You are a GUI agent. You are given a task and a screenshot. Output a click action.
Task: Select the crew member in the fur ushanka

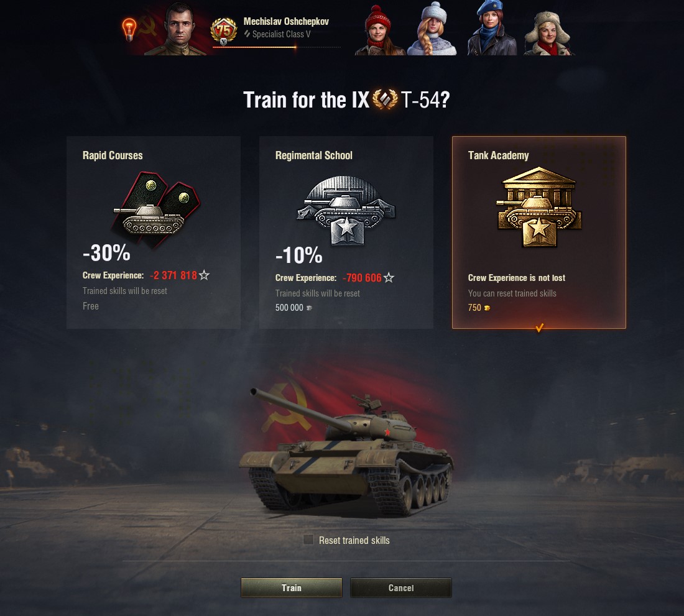pos(549,33)
